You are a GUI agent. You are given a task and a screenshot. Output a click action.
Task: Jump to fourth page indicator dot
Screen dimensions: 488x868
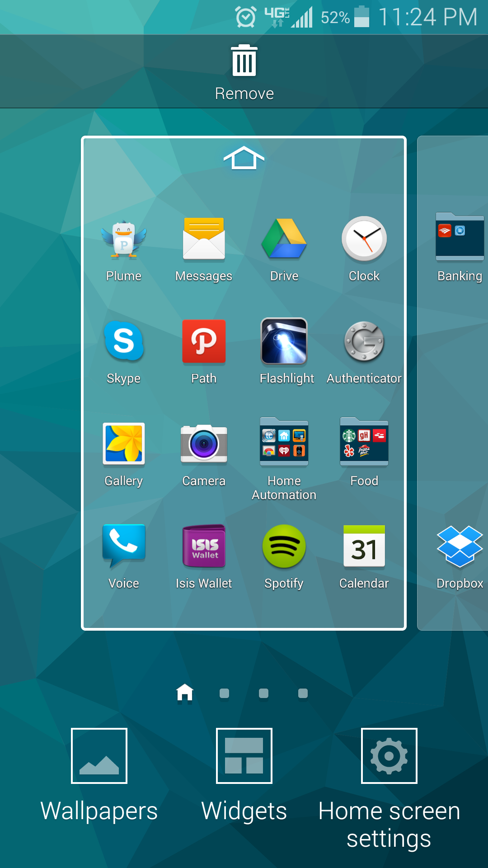point(303,693)
